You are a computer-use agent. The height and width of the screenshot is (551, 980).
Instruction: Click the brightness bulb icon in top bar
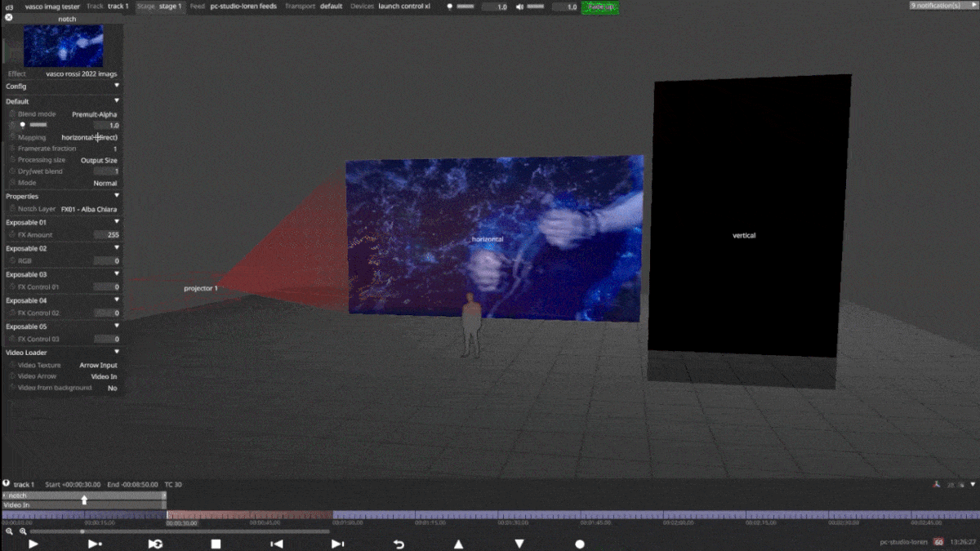pos(449,6)
